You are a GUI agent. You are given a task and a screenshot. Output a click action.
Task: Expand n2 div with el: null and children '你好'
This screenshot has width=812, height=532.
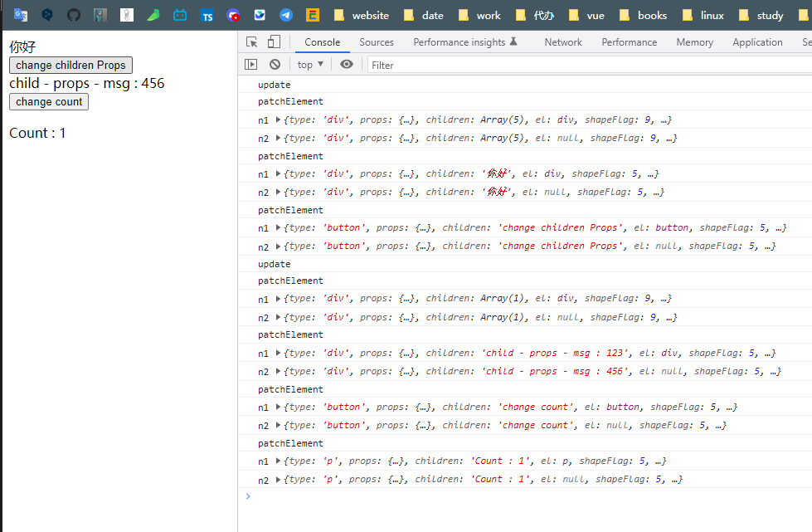[278, 193]
